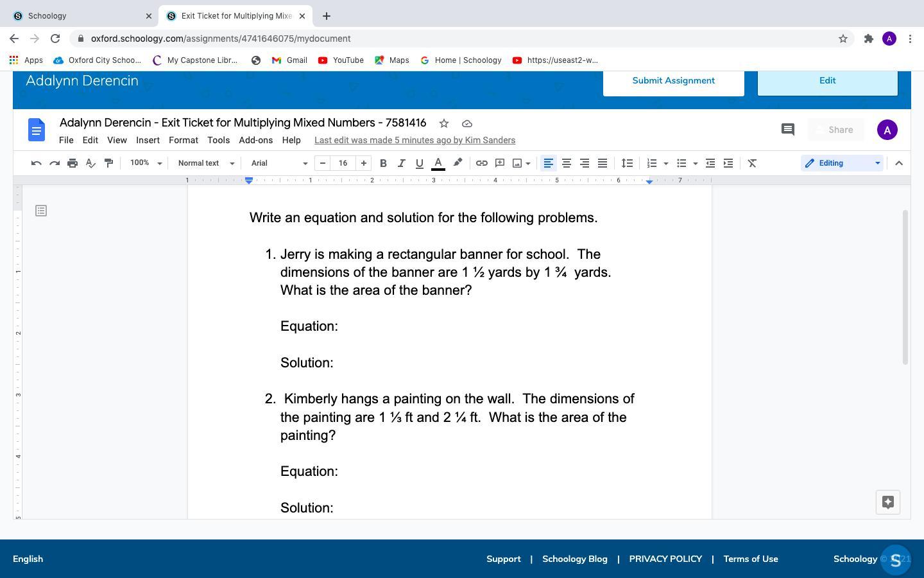Set left text alignment
The height and width of the screenshot is (578, 924).
(x=549, y=163)
